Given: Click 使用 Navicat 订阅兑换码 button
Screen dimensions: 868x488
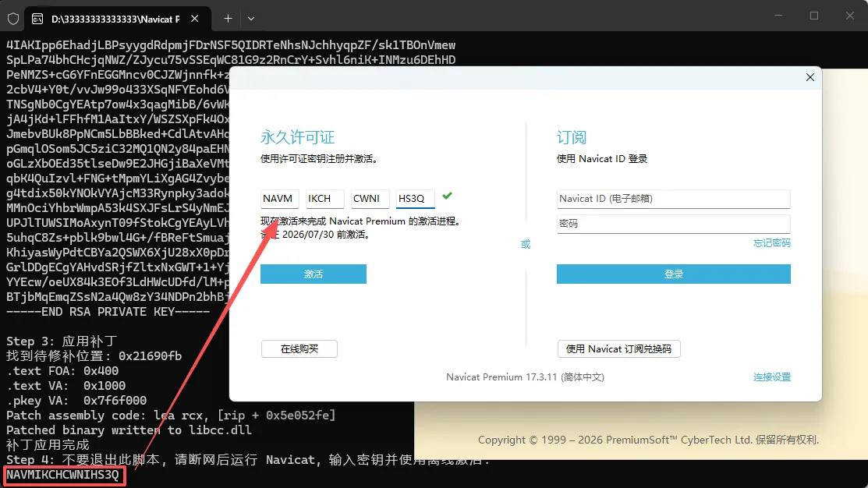Looking at the screenshot, I should [618, 348].
